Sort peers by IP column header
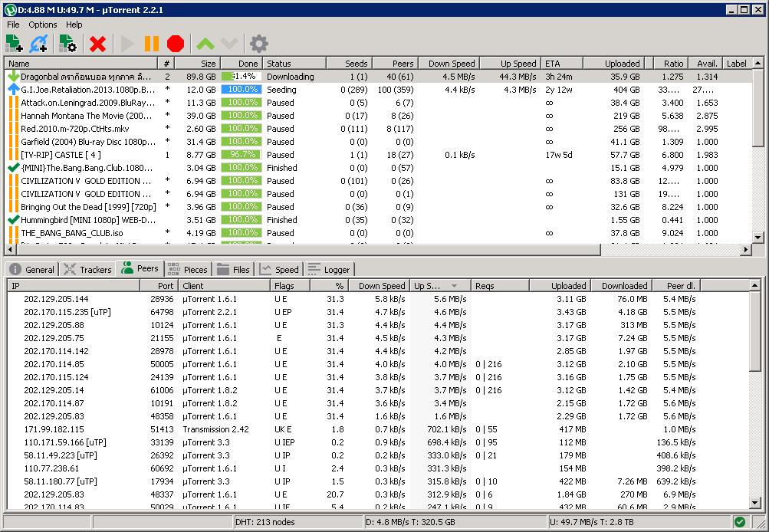Screen dimensions: 769x532 coord(74,285)
